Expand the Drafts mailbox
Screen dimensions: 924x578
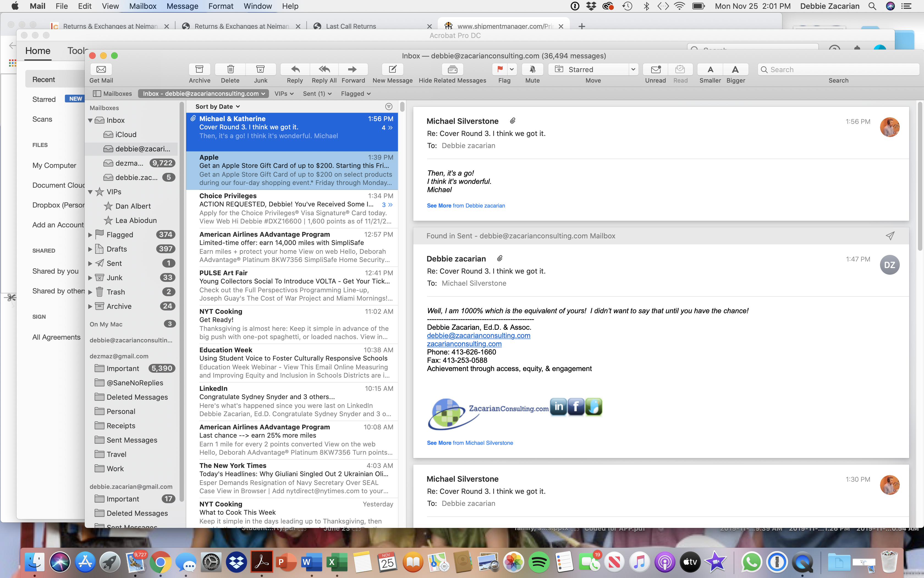(x=90, y=249)
